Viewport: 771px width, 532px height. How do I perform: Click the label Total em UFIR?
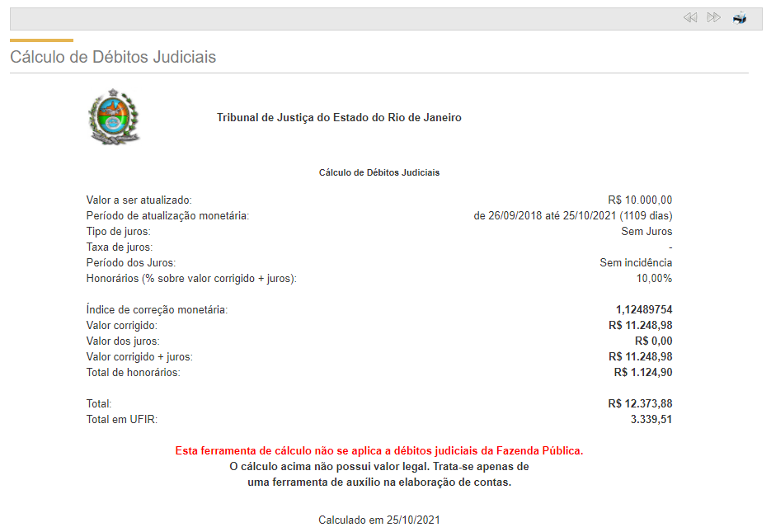pyautogui.click(x=122, y=420)
